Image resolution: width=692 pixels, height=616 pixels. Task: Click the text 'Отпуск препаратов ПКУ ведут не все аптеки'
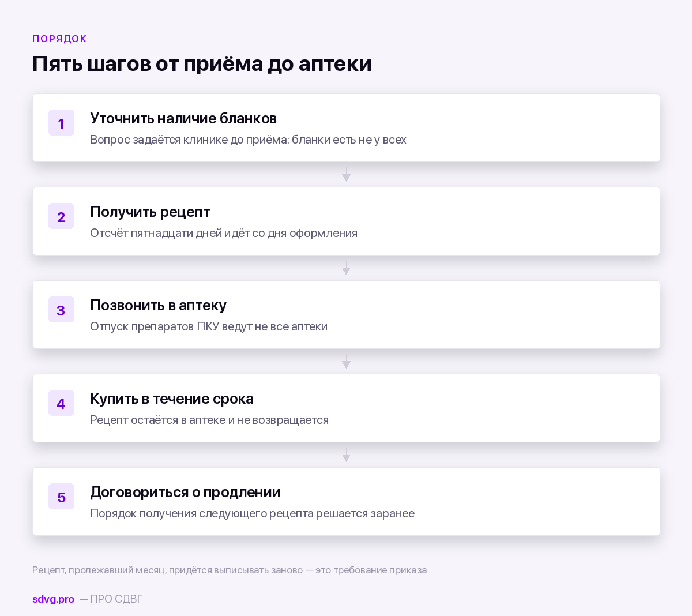pyautogui.click(x=209, y=326)
